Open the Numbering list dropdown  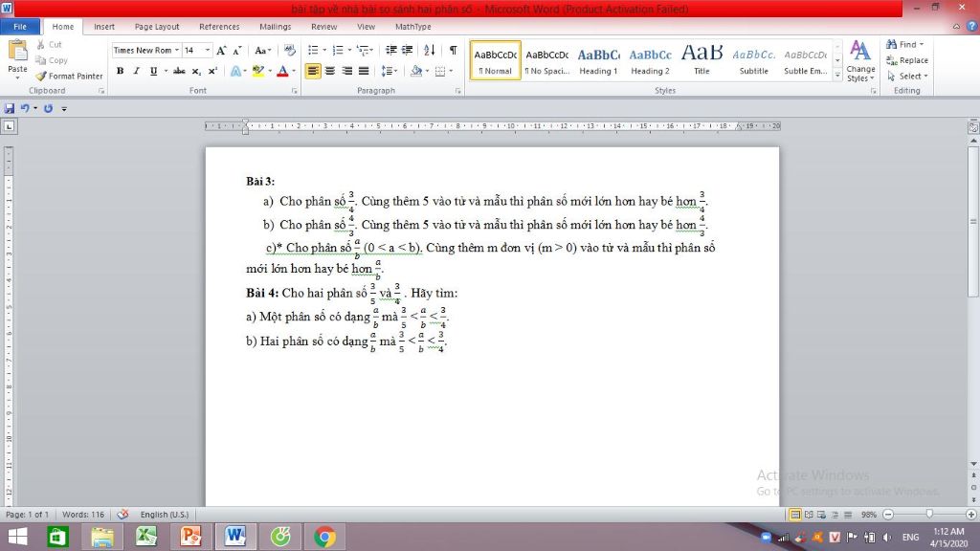pyautogui.click(x=349, y=50)
